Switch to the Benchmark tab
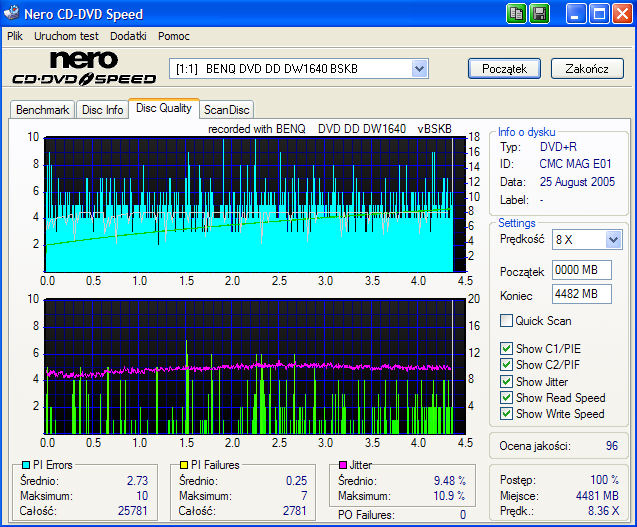Screen dimensions: 637x527 42,110
